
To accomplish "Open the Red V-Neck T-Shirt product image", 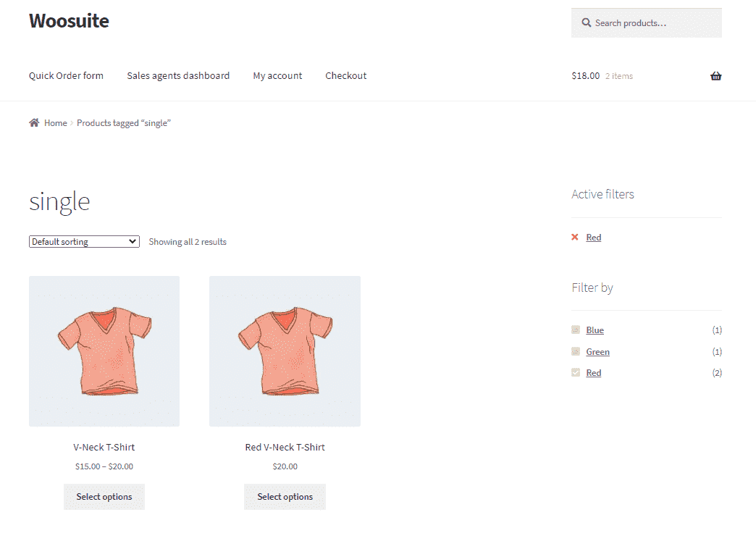I will point(285,351).
